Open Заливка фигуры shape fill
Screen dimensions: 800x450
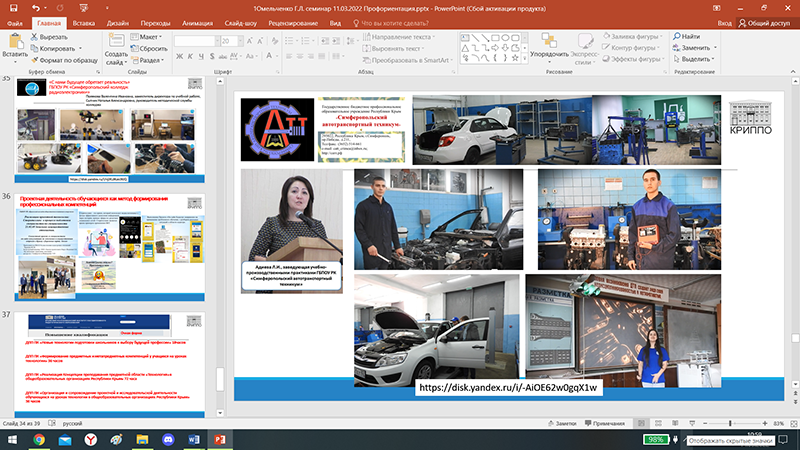click(x=633, y=36)
